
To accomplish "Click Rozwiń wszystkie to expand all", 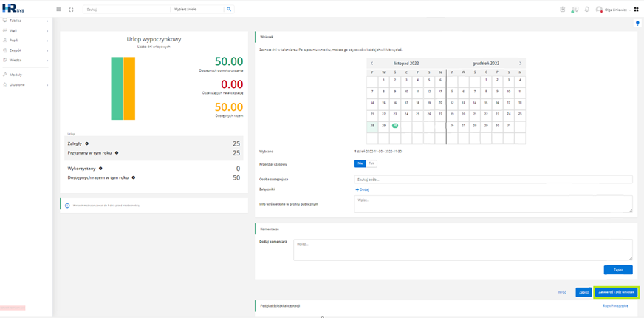I will tap(616, 306).
